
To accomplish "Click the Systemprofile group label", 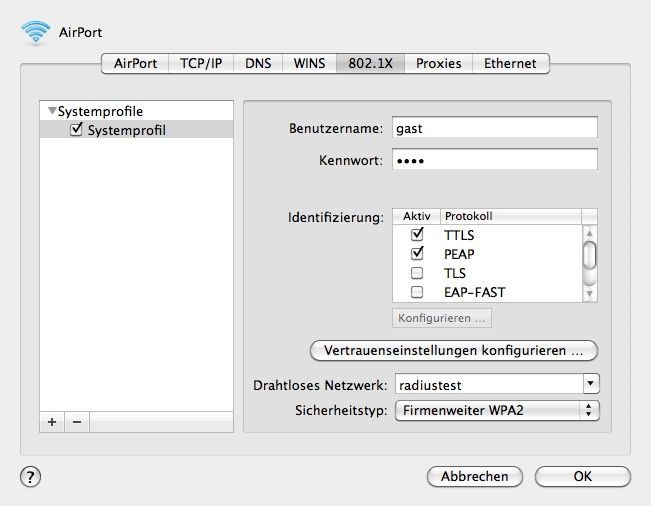I will tap(100, 111).
